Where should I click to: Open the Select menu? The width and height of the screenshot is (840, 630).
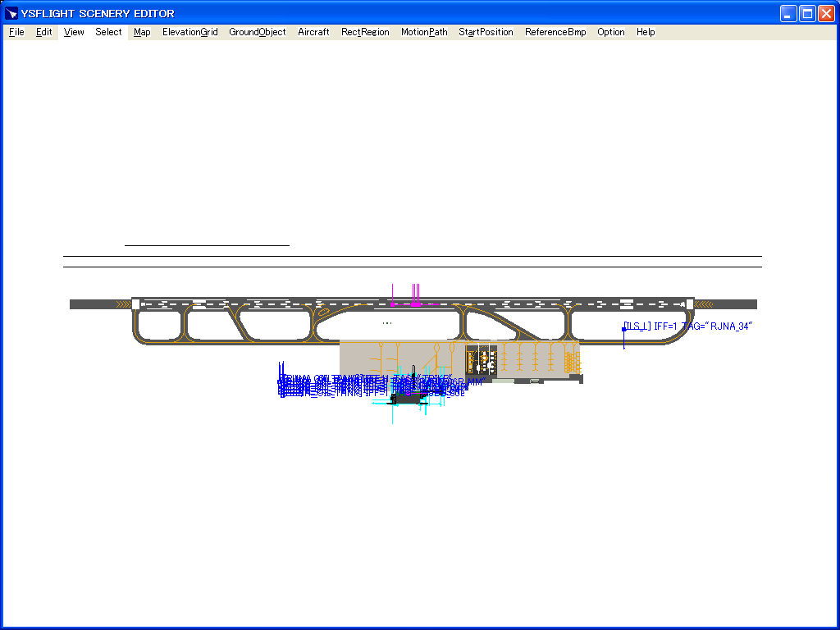[109, 32]
